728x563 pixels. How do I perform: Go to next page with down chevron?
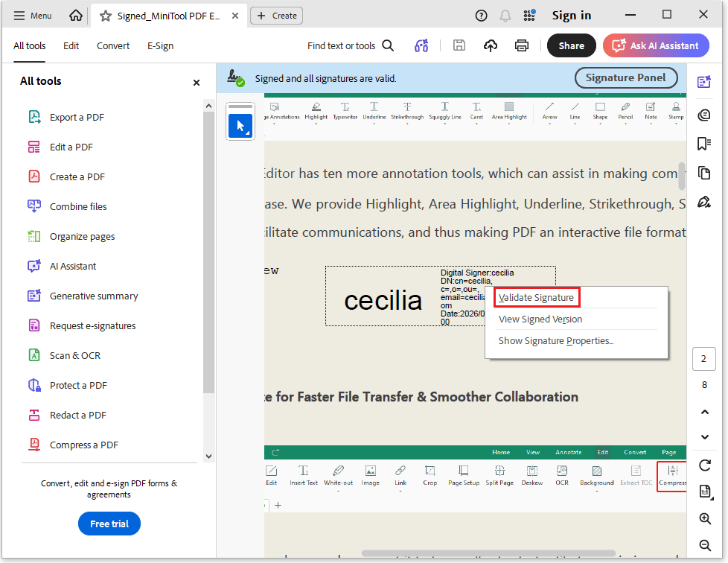tap(704, 437)
